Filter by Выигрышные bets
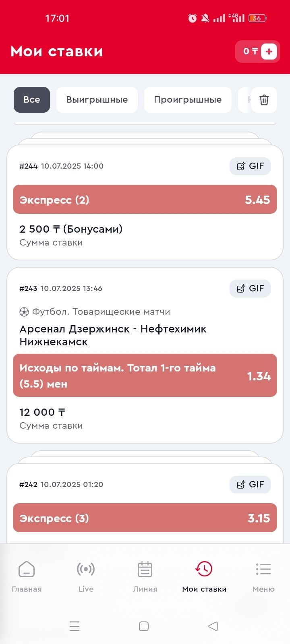The width and height of the screenshot is (290, 644). coord(97,100)
